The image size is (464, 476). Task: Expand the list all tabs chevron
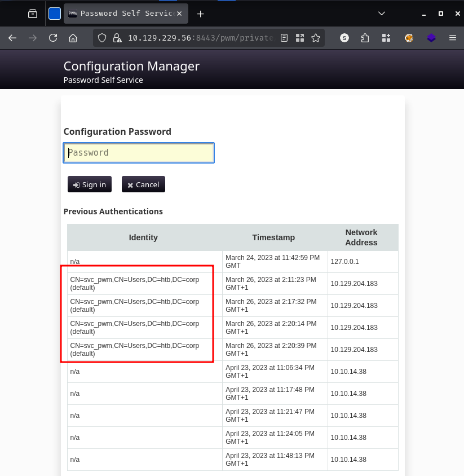pos(382,13)
